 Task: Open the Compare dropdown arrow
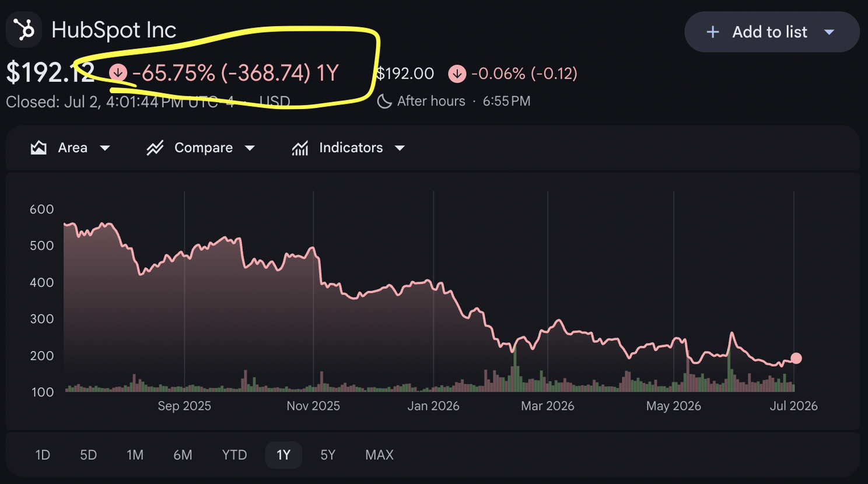(250, 148)
